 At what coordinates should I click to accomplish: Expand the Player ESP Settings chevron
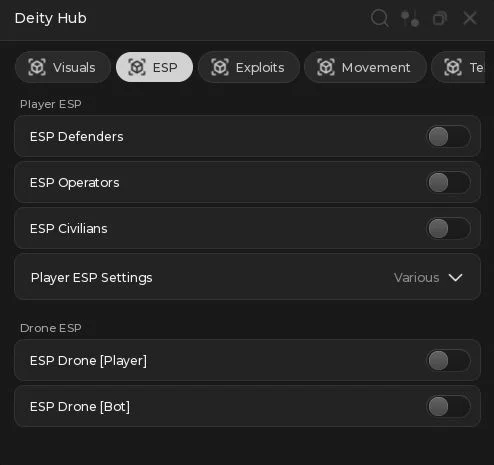[x=455, y=277]
